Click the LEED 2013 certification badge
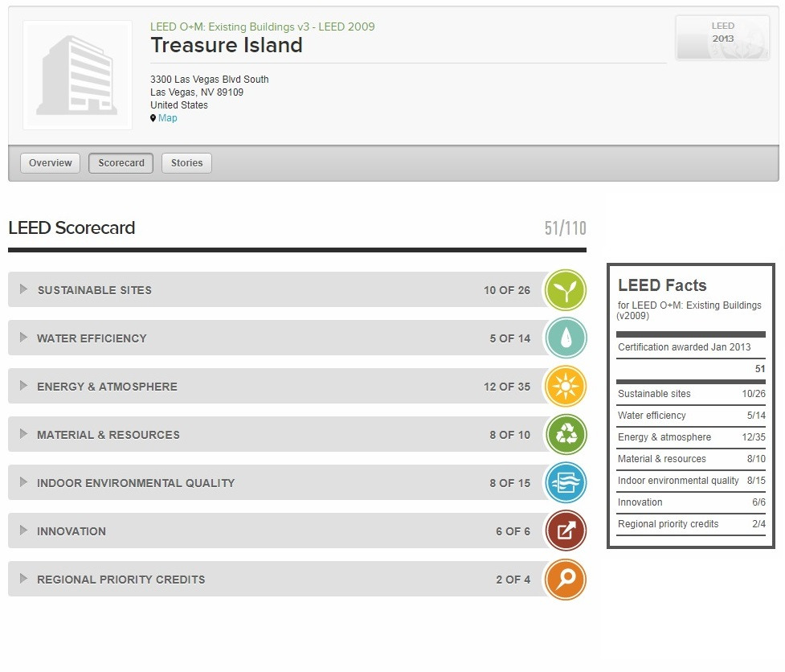785x672 pixels. pos(722,38)
